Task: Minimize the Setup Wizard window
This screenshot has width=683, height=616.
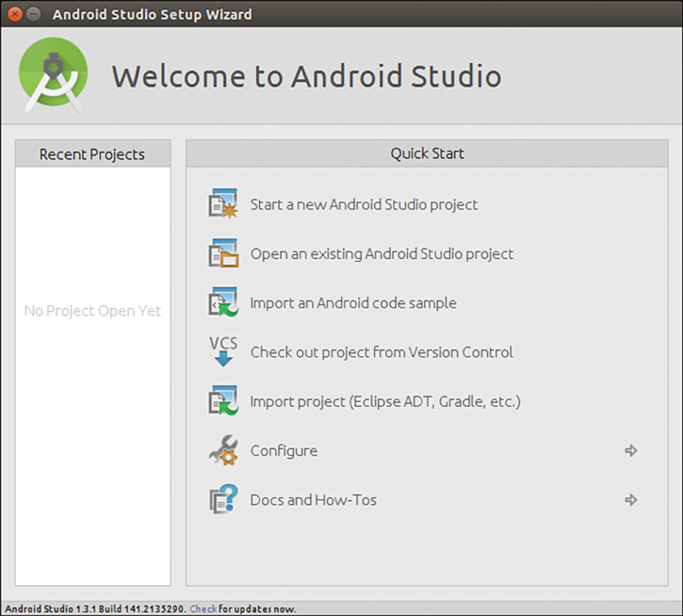Action: pos(34,14)
